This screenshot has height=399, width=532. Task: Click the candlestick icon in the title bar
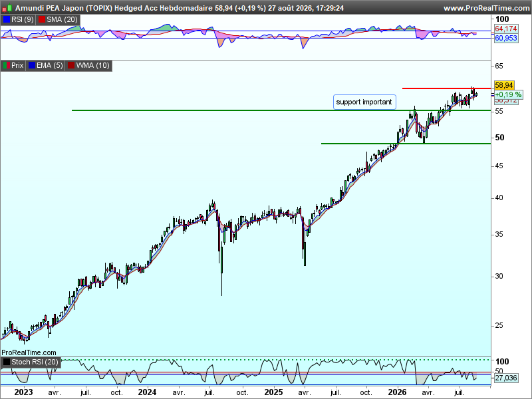click(7, 8)
